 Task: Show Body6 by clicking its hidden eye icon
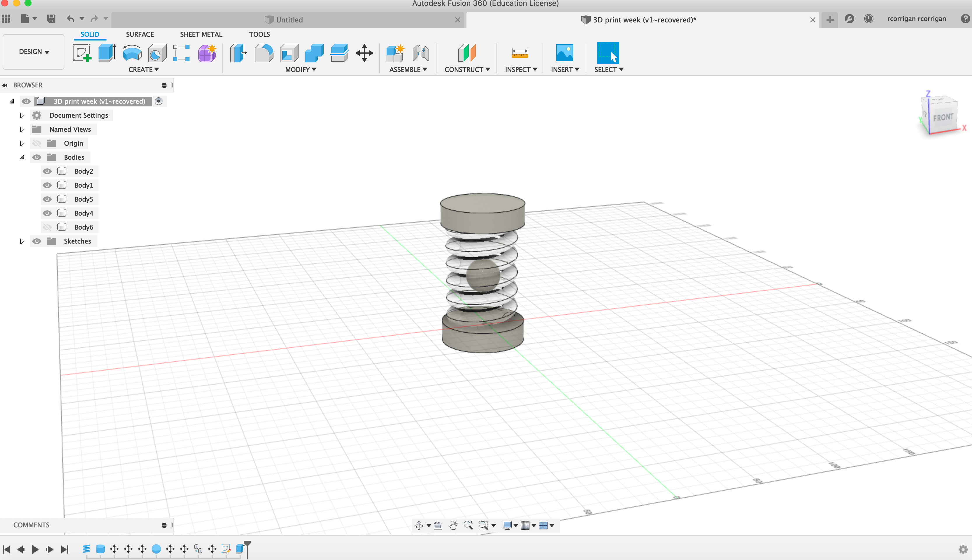pos(47,227)
